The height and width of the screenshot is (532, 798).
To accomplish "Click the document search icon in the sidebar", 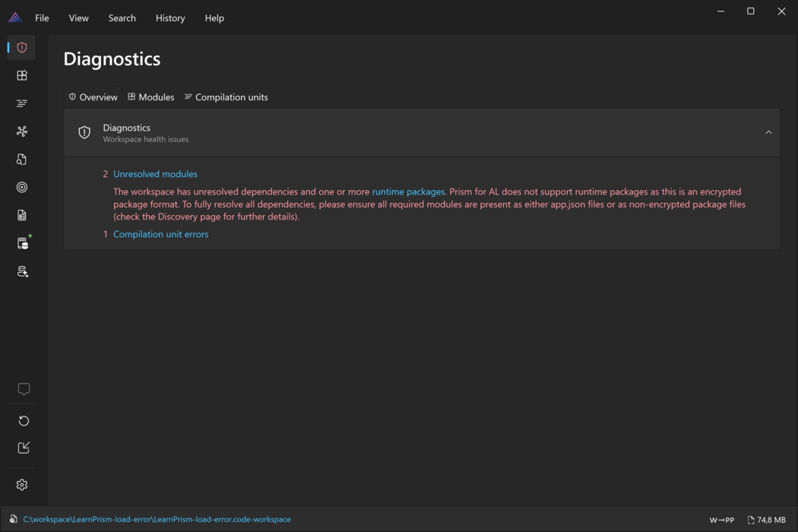I will click(x=22, y=160).
